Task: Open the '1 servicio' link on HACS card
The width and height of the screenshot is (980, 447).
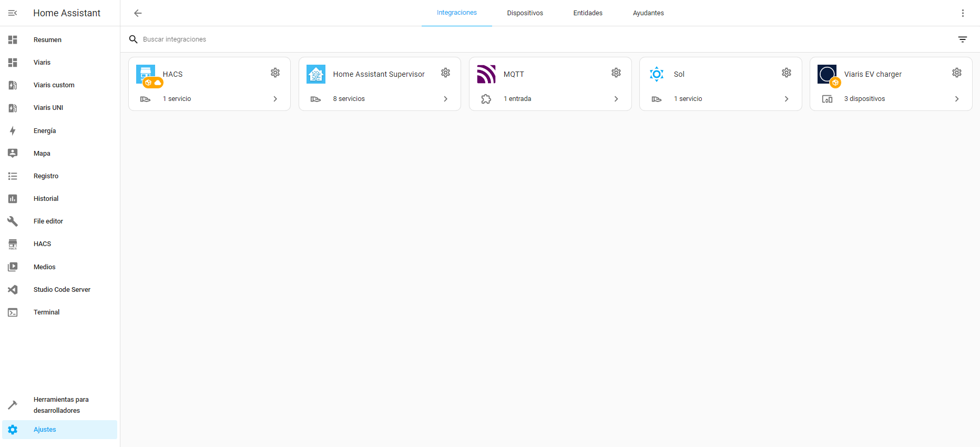Action: [x=177, y=99]
